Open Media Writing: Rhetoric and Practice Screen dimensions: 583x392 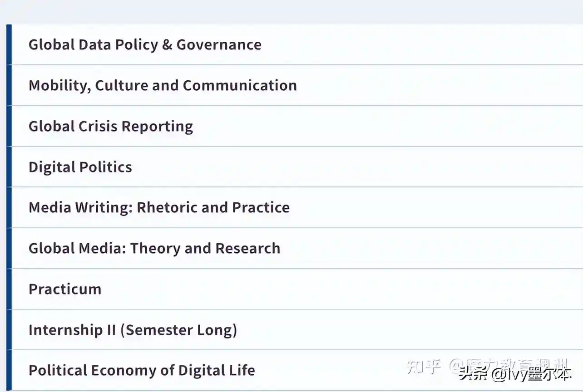[x=159, y=207]
